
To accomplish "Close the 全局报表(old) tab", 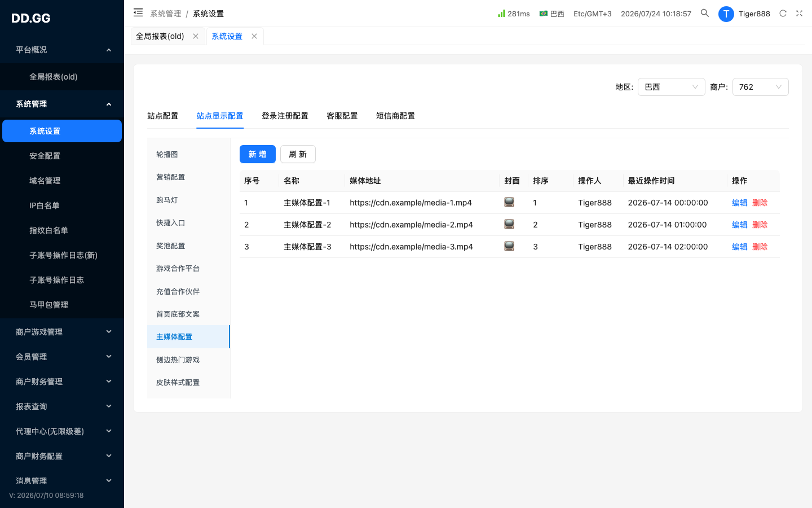I will pos(196,36).
